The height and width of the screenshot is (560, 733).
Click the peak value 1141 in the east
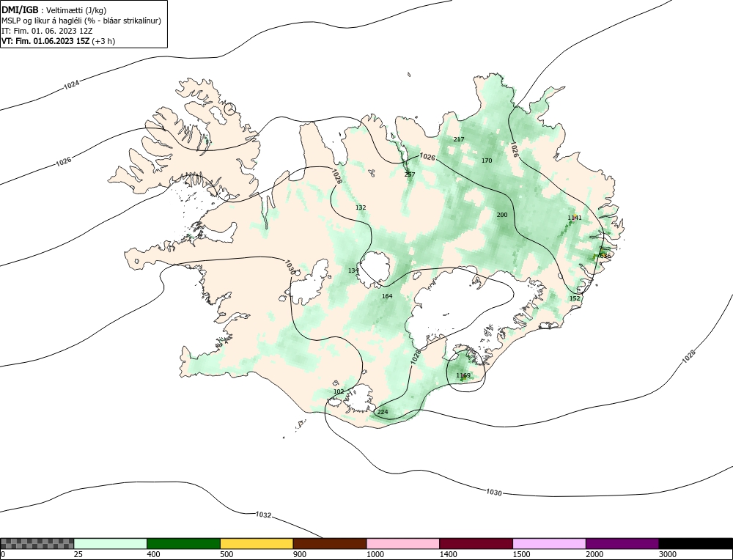coord(575,218)
